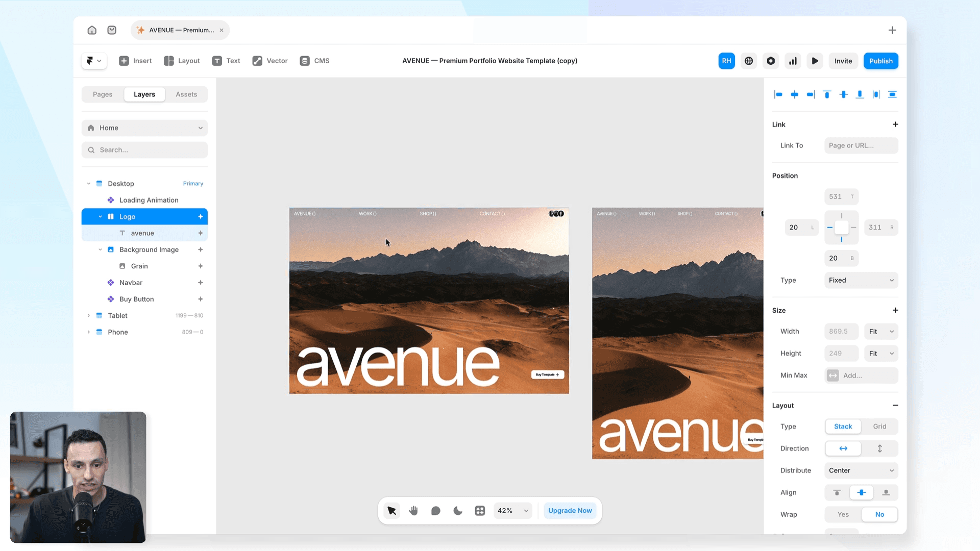Click the position constraint pin box
The width and height of the screenshot is (980, 551).
click(841, 228)
